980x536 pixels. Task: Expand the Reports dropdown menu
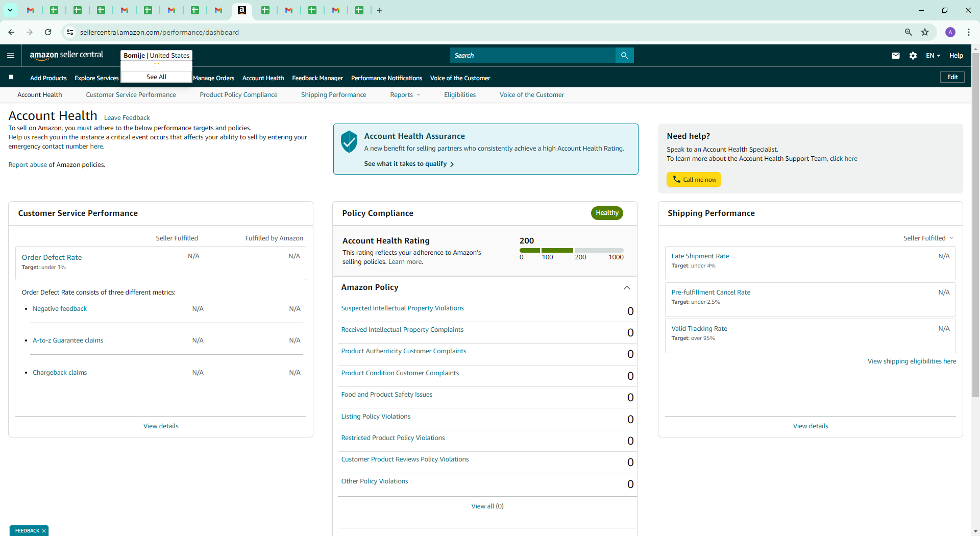(x=405, y=95)
